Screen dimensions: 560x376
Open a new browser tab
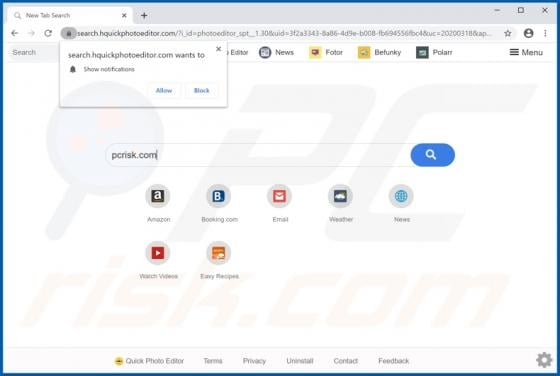click(x=144, y=15)
